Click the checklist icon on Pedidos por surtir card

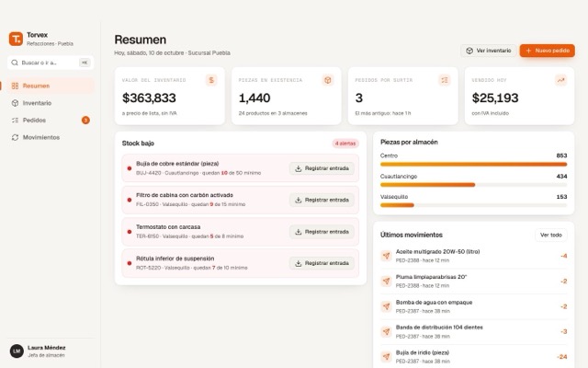point(445,80)
